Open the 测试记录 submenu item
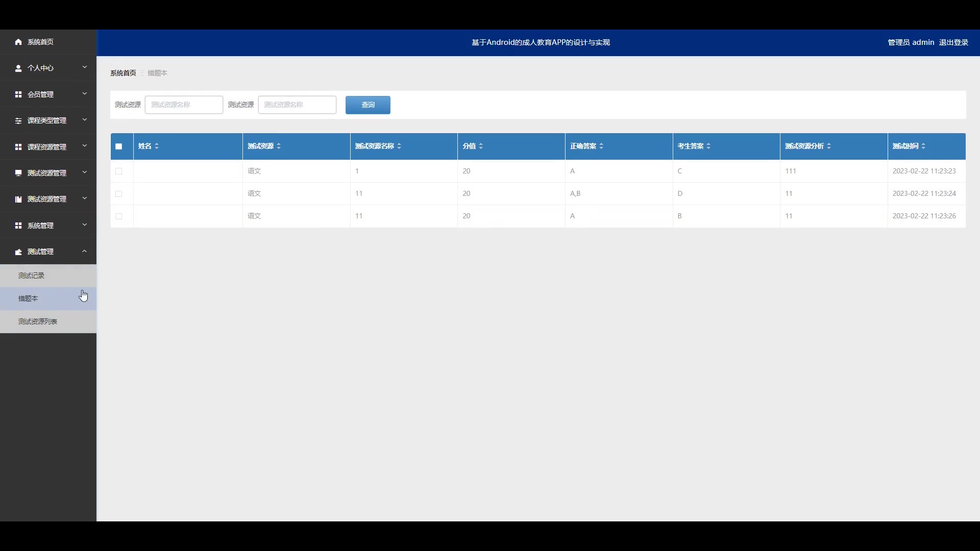The image size is (980, 551). tap(32, 275)
